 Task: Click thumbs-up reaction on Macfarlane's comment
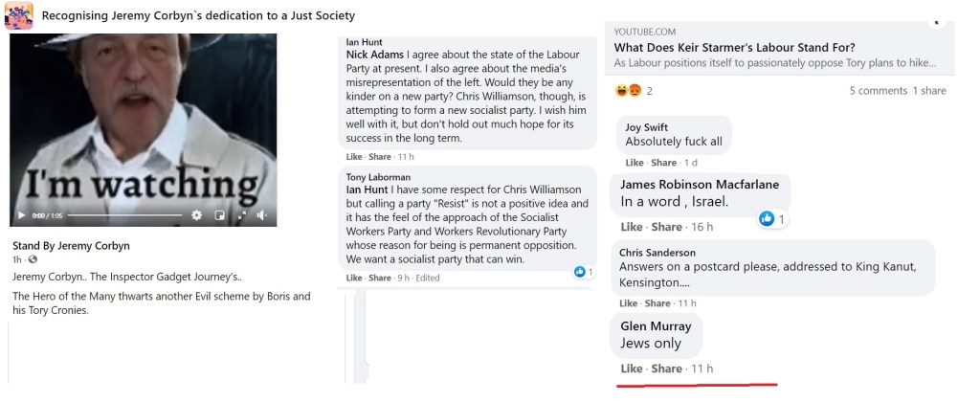pyautogui.click(x=767, y=219)
